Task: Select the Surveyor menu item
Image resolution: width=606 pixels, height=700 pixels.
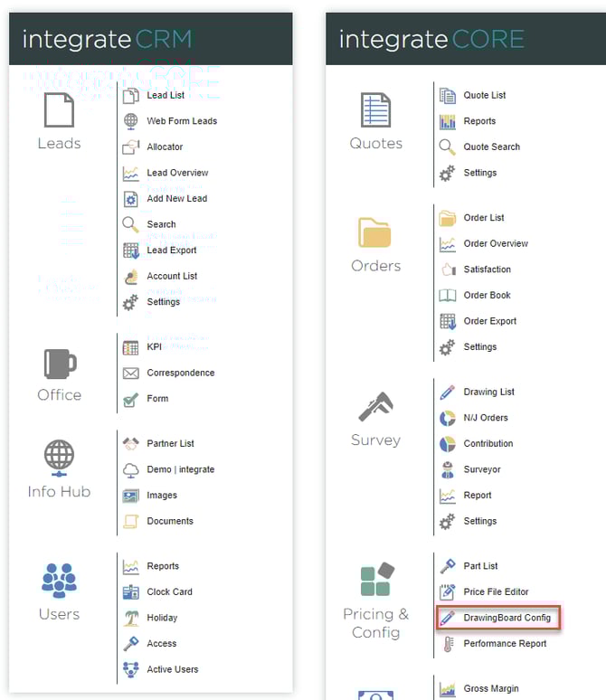Action: (481, 469)
